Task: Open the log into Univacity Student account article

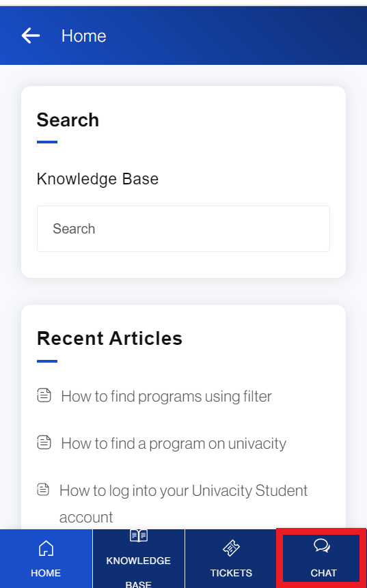Action: point(183,503)
